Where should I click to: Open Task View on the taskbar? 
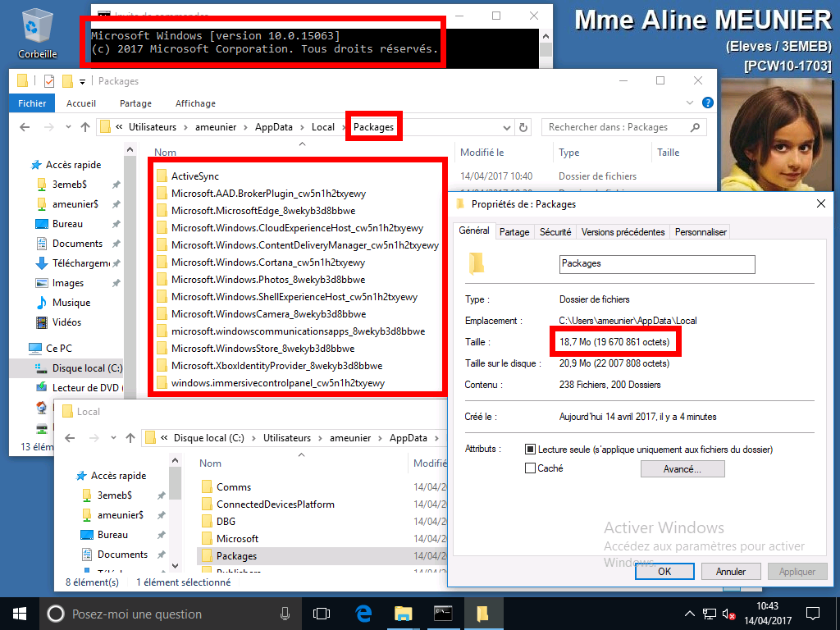(322, 614)
